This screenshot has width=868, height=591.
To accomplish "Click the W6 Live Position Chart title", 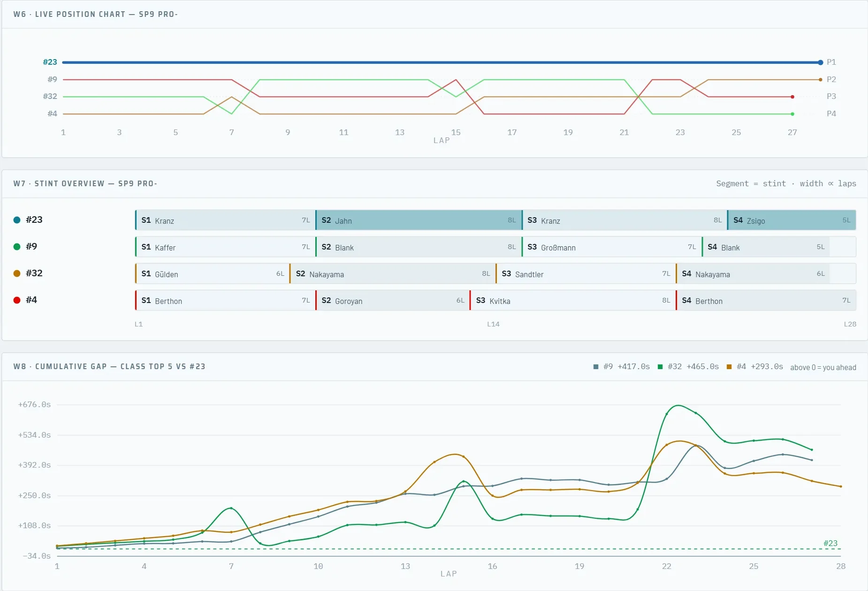I will tap(96, 15).
